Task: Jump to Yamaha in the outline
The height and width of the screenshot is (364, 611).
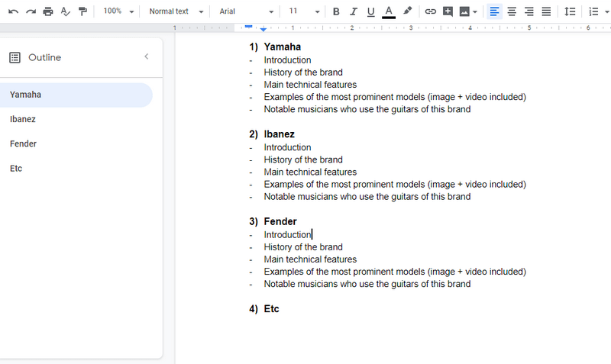Action: click(x=76, y=95)
